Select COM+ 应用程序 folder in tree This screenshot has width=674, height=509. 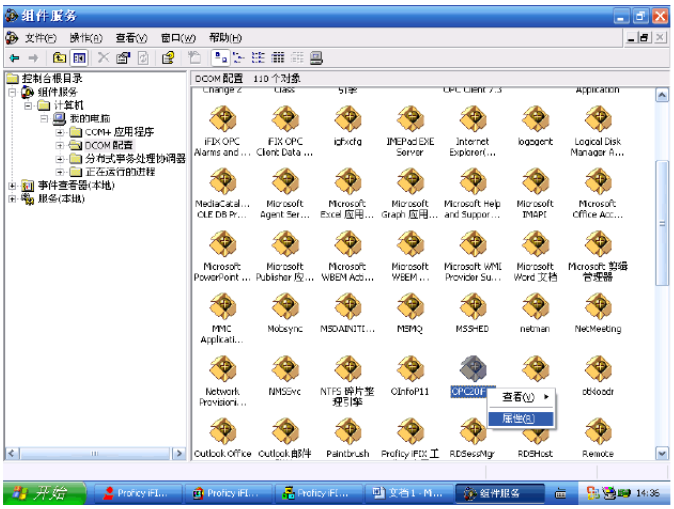coord(119,132)
